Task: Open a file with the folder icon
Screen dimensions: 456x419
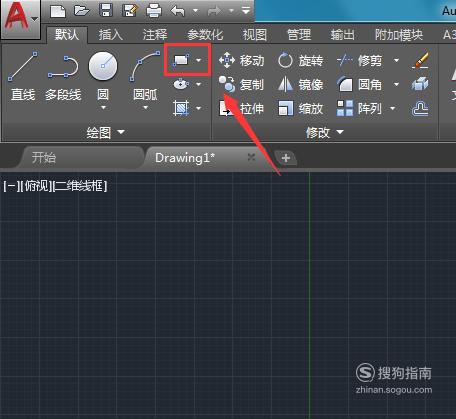Action: (82, 11)
